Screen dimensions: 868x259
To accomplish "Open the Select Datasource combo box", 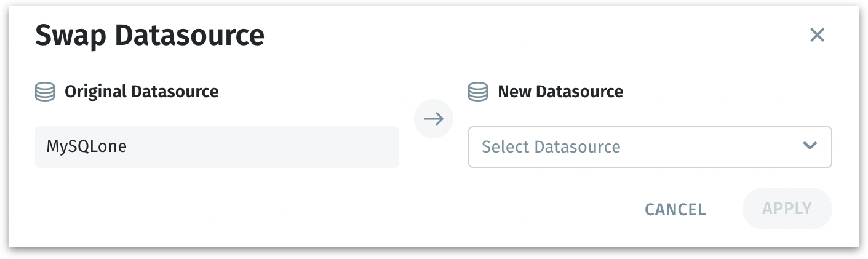I will 650,147.
